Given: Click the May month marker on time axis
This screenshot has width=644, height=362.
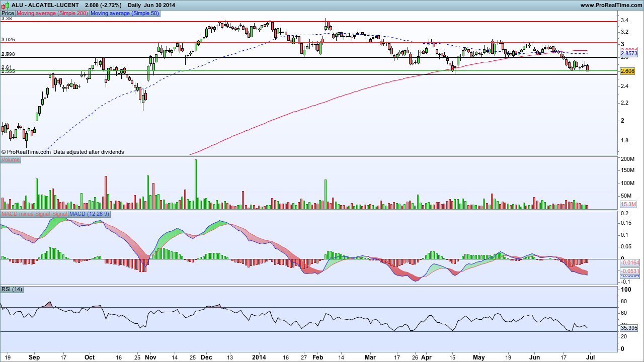Looking at the screenshot, I should pyautogui.click(x=479, y=357).
